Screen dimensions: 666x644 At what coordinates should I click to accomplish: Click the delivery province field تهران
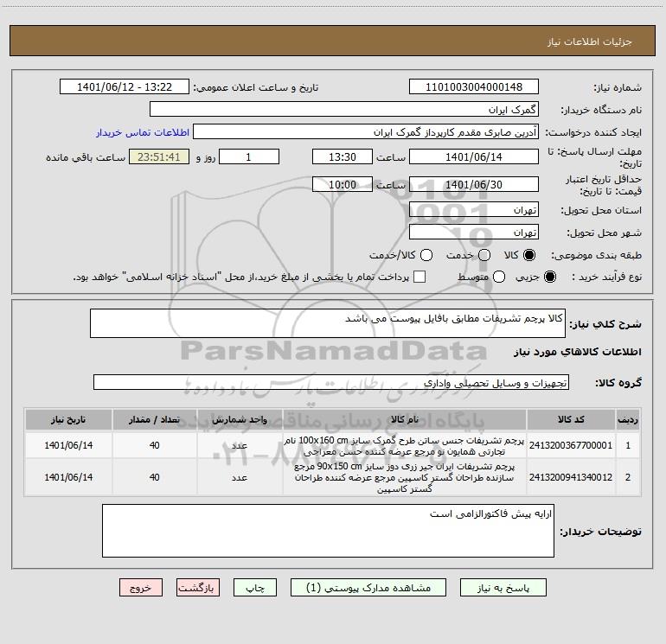pyautogui.click(x=474, y=210)
